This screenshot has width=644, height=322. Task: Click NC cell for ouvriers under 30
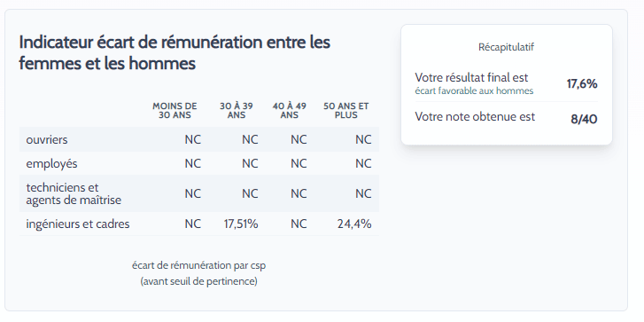click(192, 140)
